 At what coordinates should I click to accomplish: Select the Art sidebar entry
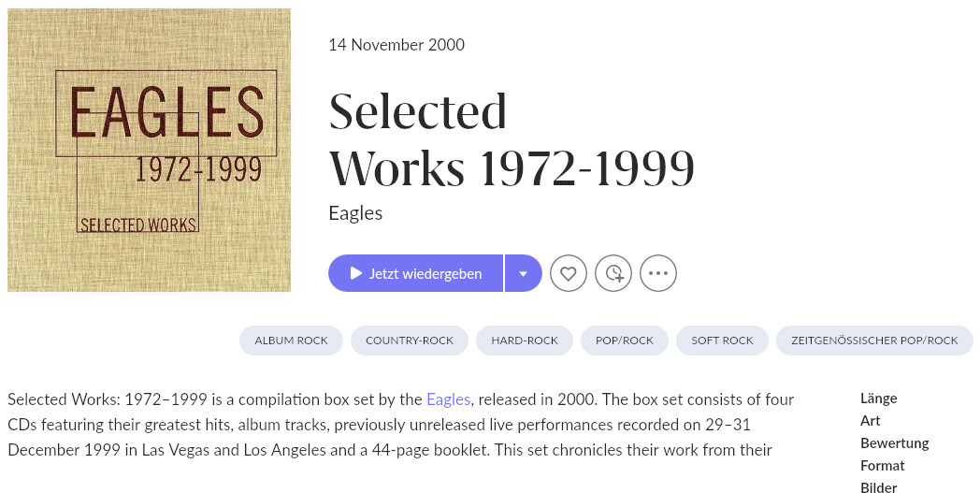pos(871,421)
